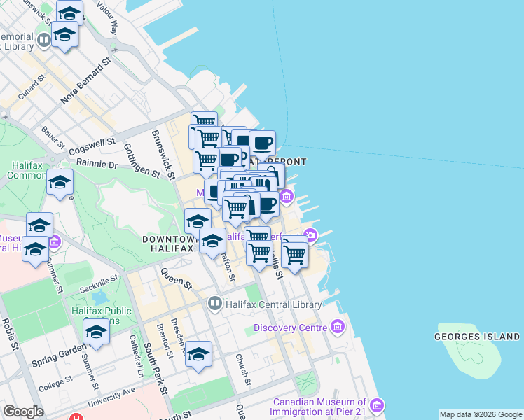
Task: Click the GEORGES ISLAND label
Action: coord(477,337)
